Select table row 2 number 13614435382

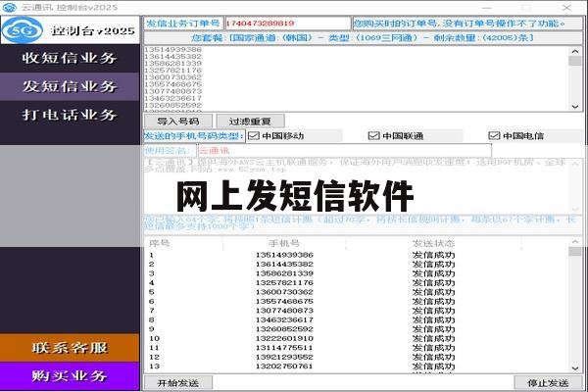[x=284, y=264]
